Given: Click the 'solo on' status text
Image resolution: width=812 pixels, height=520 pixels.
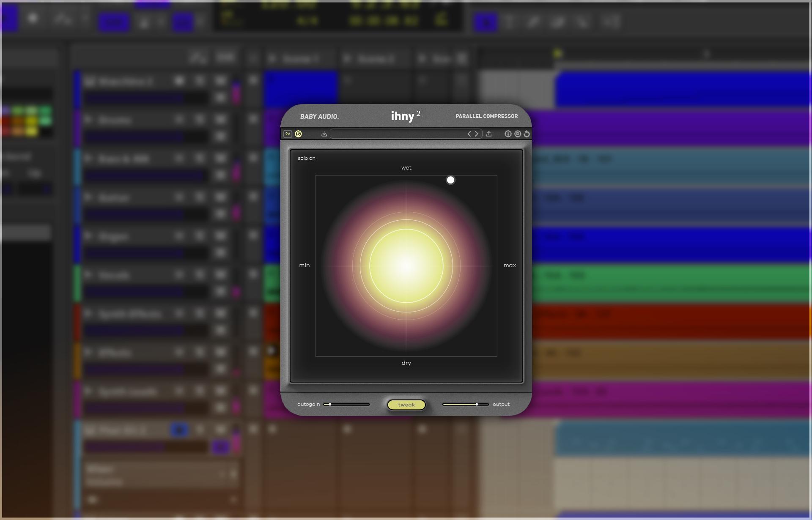Looking at the screenshot, I should click(x=307, y=158).
